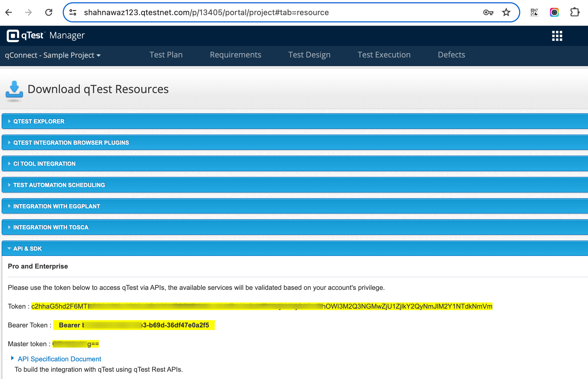The height and width of the screenshot is (379, 588).
Task: Expand QTEST INTEGRATION BROWSER PLUGINS section
Action: click(71, 143)
